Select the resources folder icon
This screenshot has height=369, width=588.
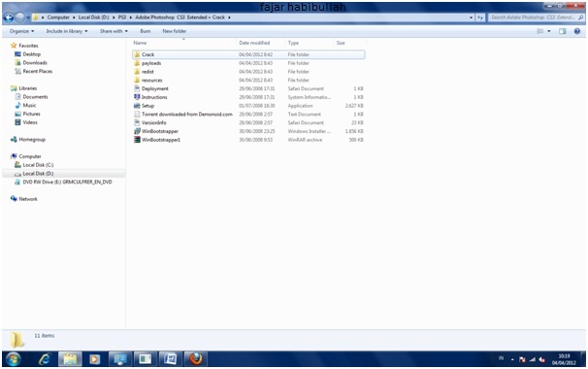tap(137, 80)
